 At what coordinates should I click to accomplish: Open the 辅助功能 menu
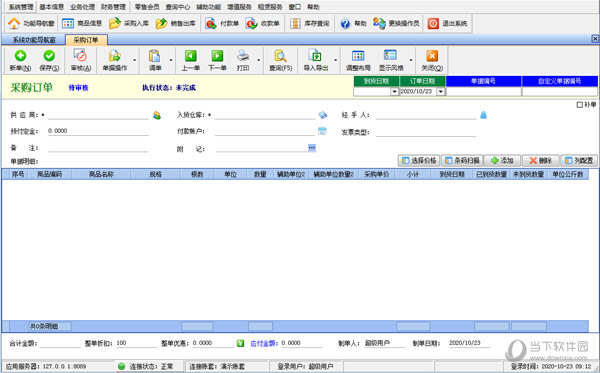[x=209, y=7]
